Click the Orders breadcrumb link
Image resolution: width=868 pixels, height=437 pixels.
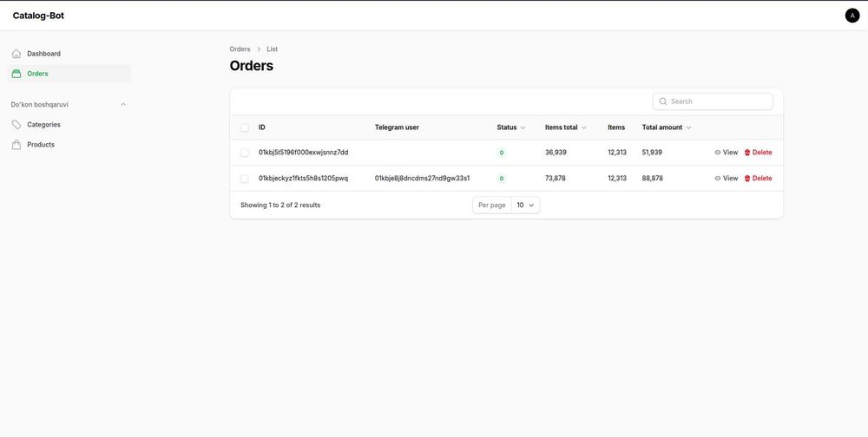pos(240,49)
